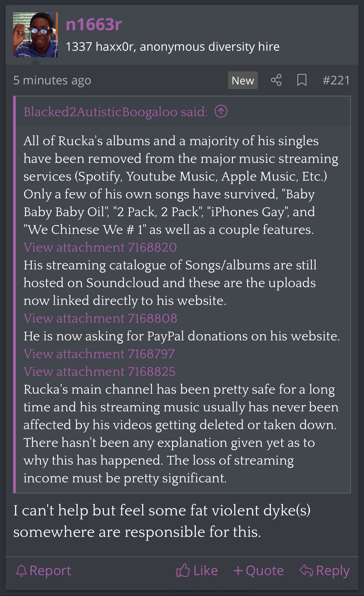The height and width of the screenshot is (596, 364).
Task: Jump to quoted post via up-arrow icon
Action: 221,111
